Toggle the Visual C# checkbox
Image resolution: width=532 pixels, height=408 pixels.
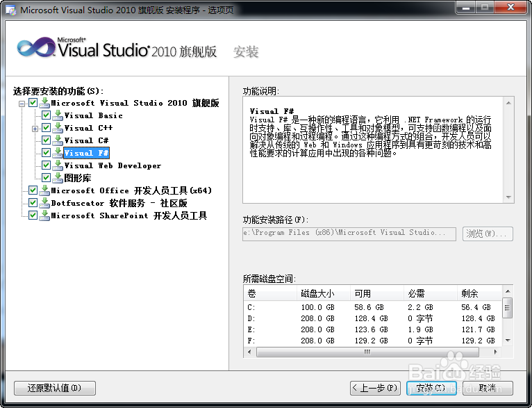[46, 140]
